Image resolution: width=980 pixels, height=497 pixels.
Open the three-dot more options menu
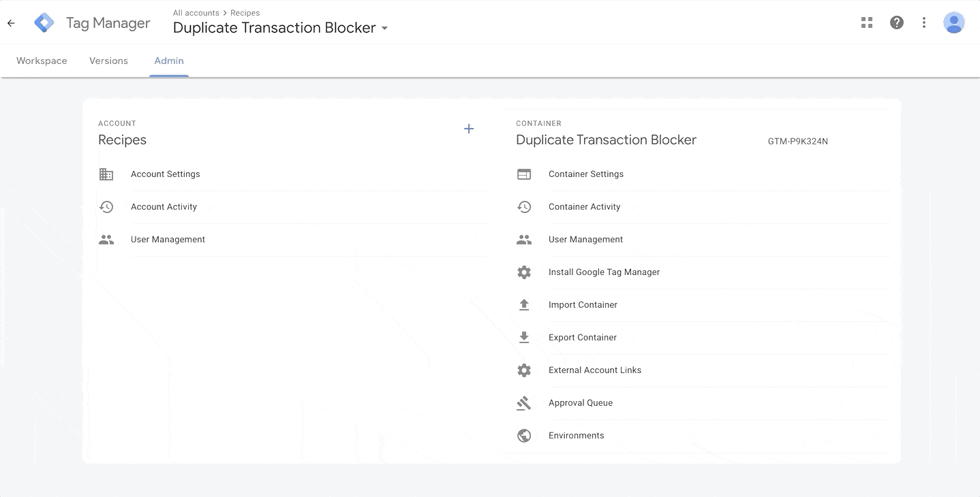pyautogui.click(x=924, y=22)
